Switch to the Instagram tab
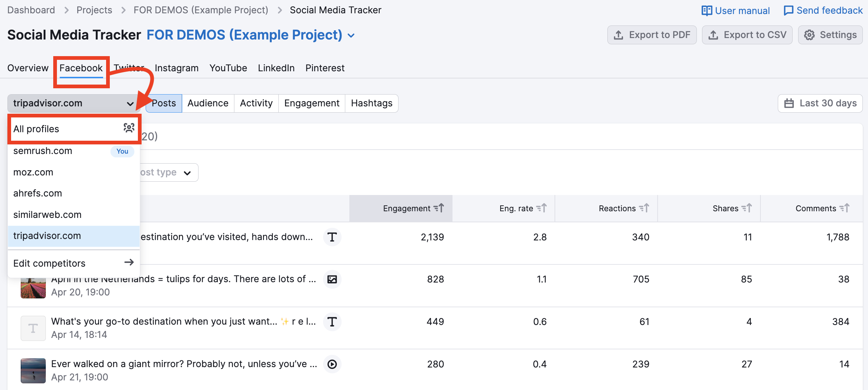The image size is (868, 390). [x=176, y=68]
